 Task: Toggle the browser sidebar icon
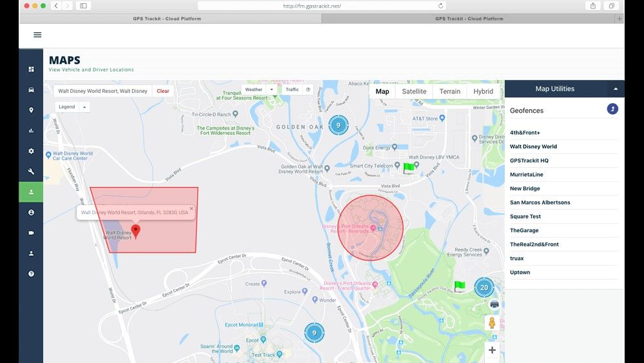(83, 6)
